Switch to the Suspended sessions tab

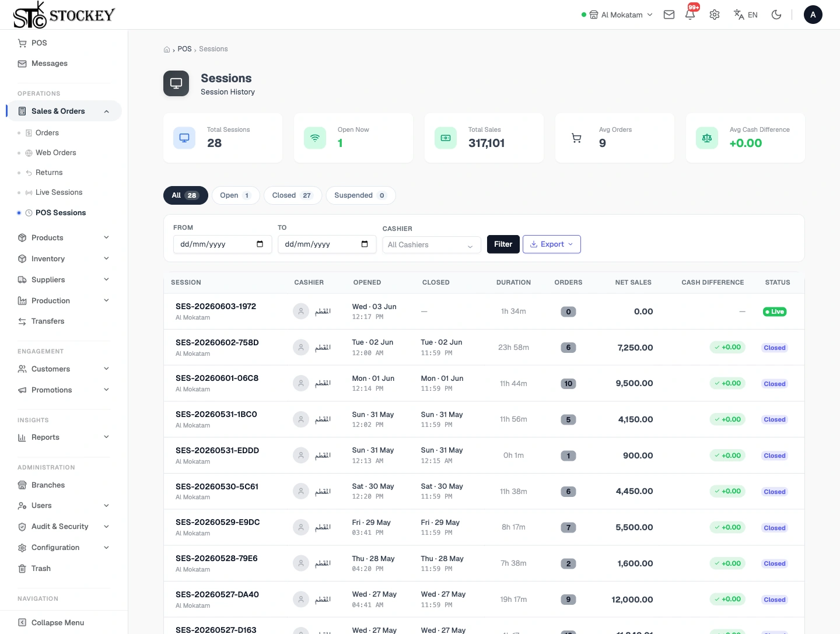(x=360, y=195)
